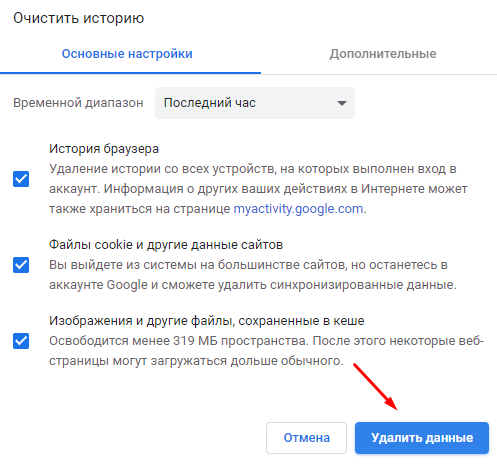The height and width of the screenshot is (465, 497).
Task: Click the История браузера heading
Action: 104,149
